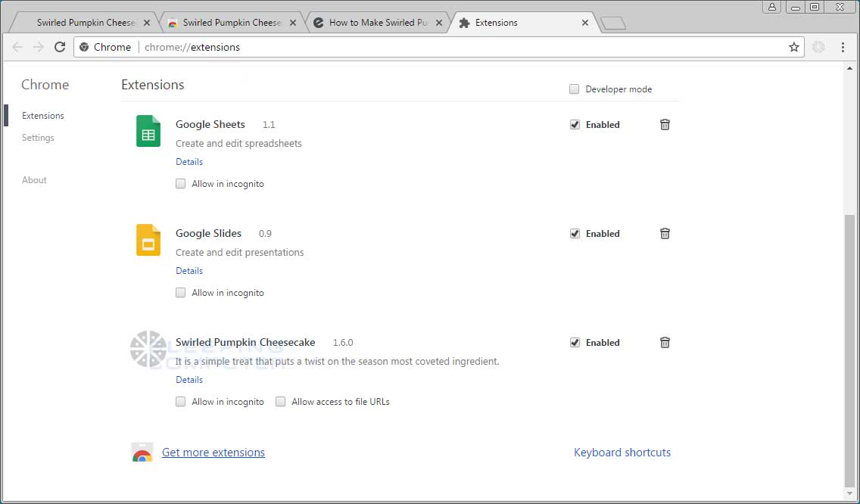
Task: Disable the Google Sheets extension
Action: 575,125
